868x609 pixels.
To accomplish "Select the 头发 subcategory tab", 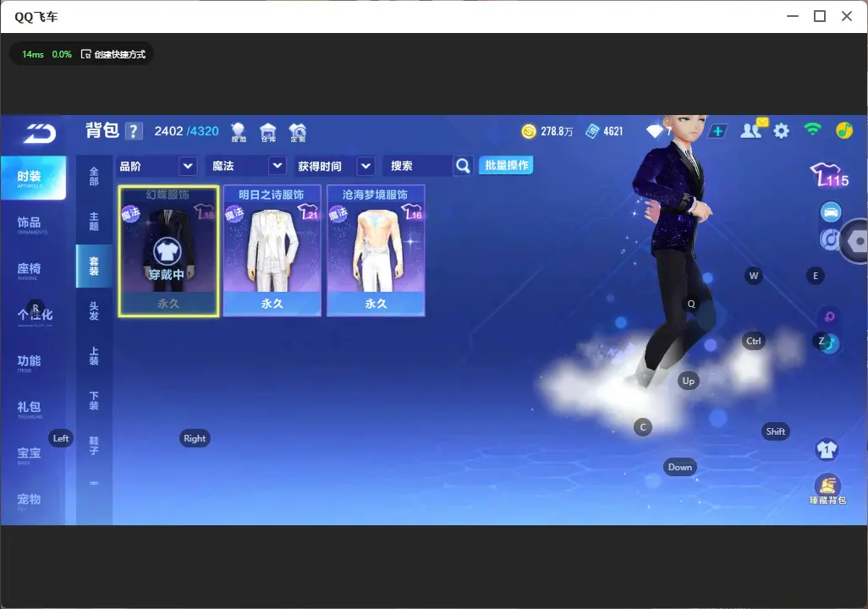I will pyautogui.click(x=94, y=311).
